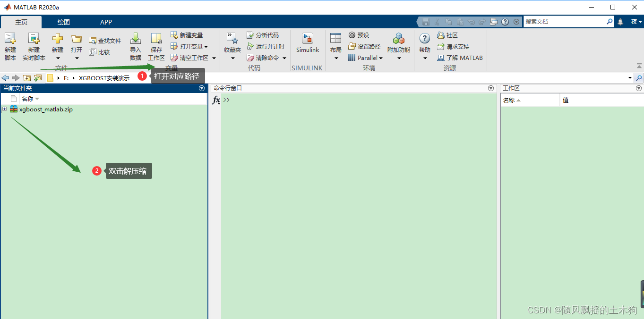The width and height of the screenshot is (644, 319).
Task: Open the 比较 compare tool
Action: pos(99,52)
